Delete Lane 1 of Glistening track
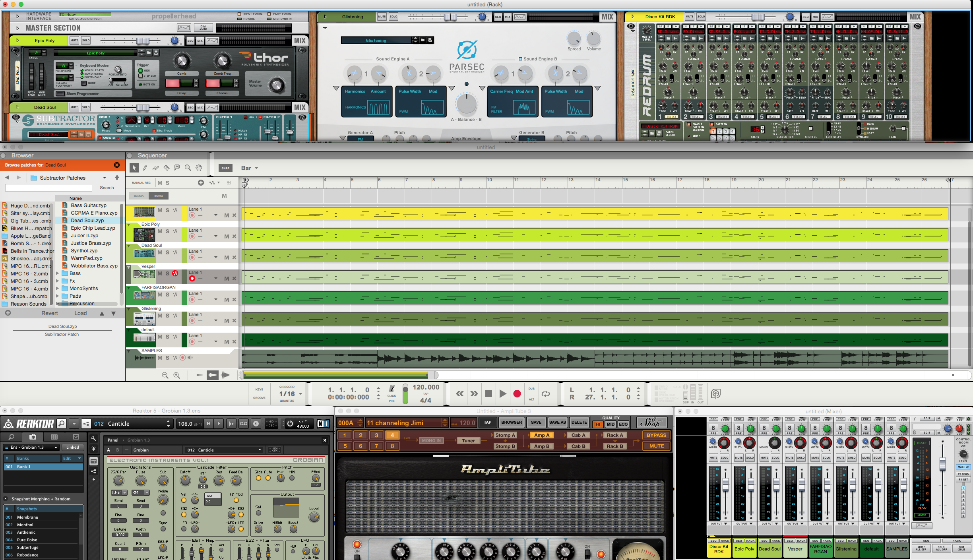Screen dimensions: 973x560 [x=234, y=321]
